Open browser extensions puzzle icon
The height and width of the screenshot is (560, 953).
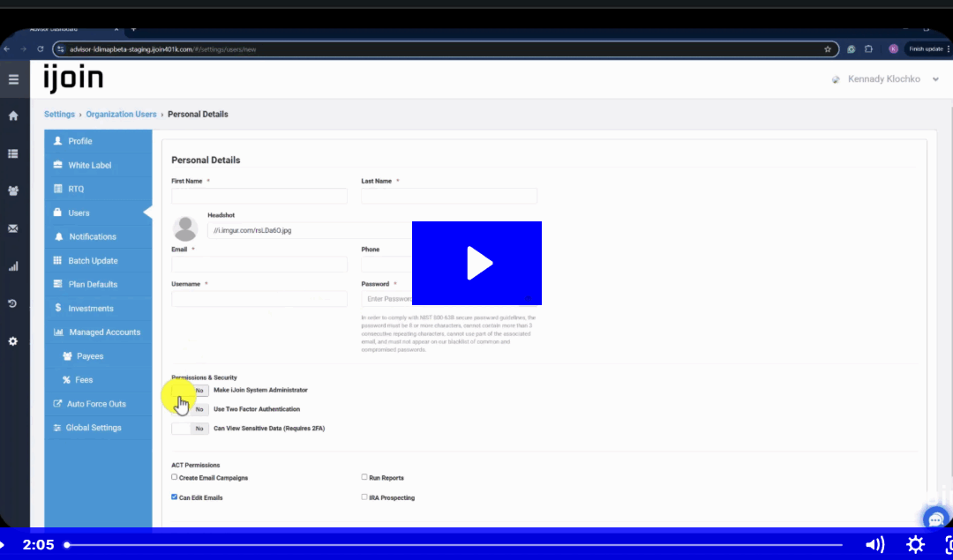[x=868, y=49]
